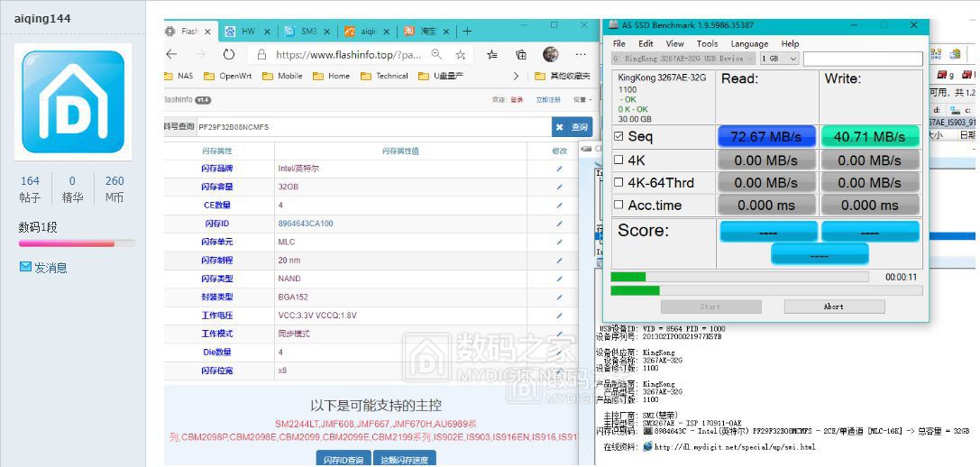Click the disabled Start button
The image size is (980, 467).
[x=710, y=307]
